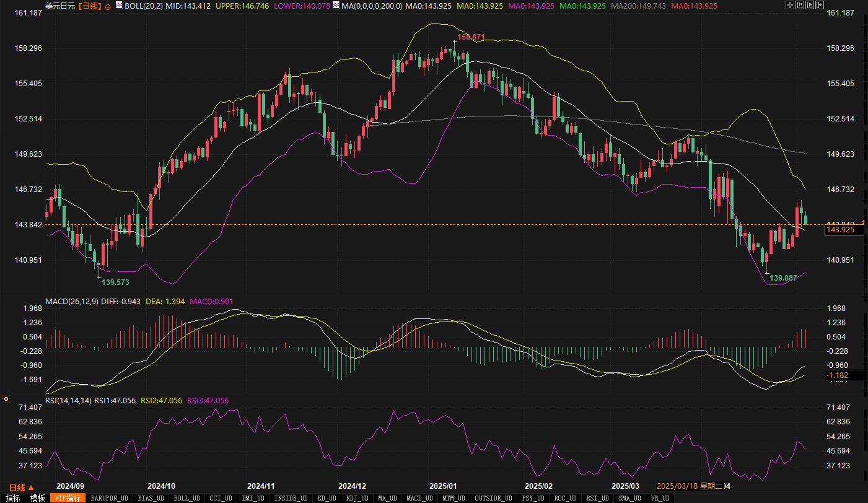Screen dimensions: 868x503
Task: Click the date marker 2025/03/18 星期二
Action: click(690, 486)
